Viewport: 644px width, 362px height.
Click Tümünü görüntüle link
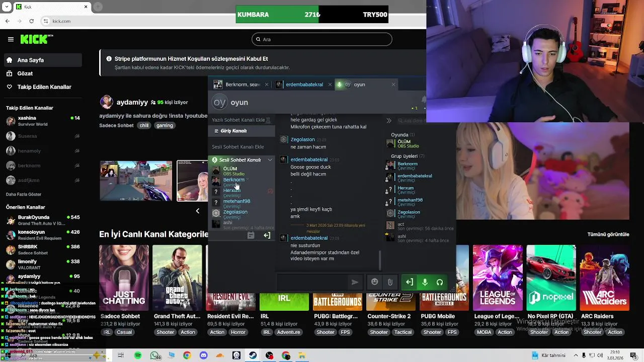[x=608, y=234]
